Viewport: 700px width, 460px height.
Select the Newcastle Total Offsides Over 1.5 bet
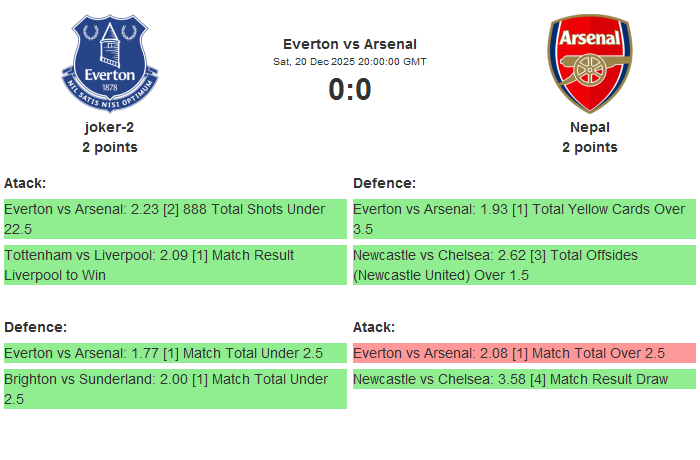(524, 265)
